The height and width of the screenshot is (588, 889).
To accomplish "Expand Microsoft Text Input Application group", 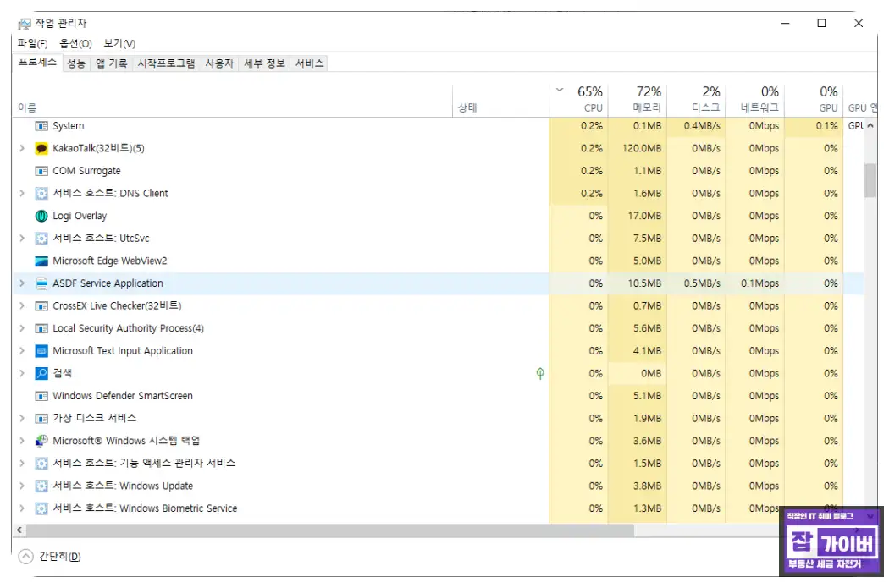I will point(22,351).
